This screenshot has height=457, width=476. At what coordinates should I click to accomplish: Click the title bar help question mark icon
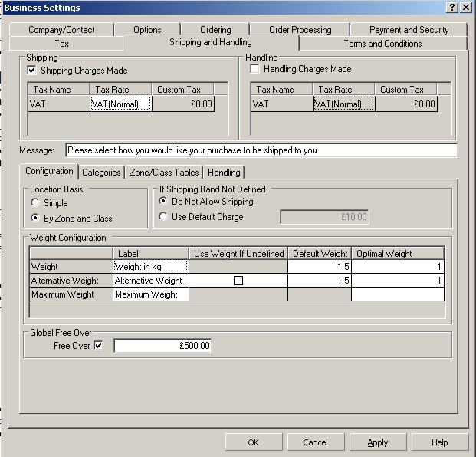click(452, 7)
